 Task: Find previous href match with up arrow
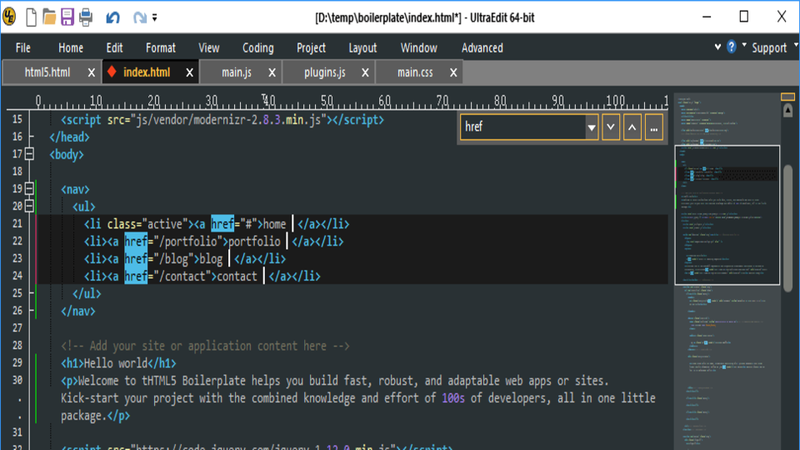pos(632,128)
